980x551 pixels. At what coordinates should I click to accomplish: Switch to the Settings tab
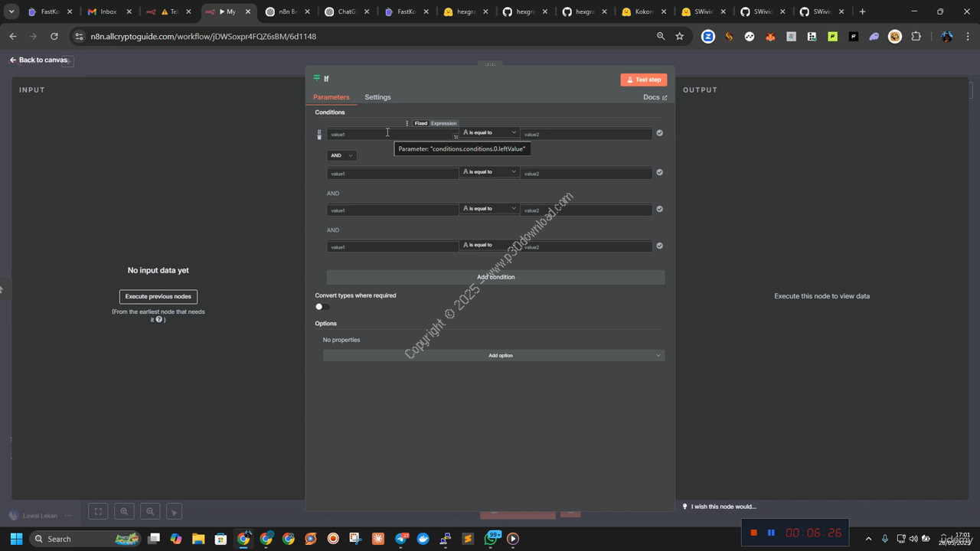click(377, 97)
